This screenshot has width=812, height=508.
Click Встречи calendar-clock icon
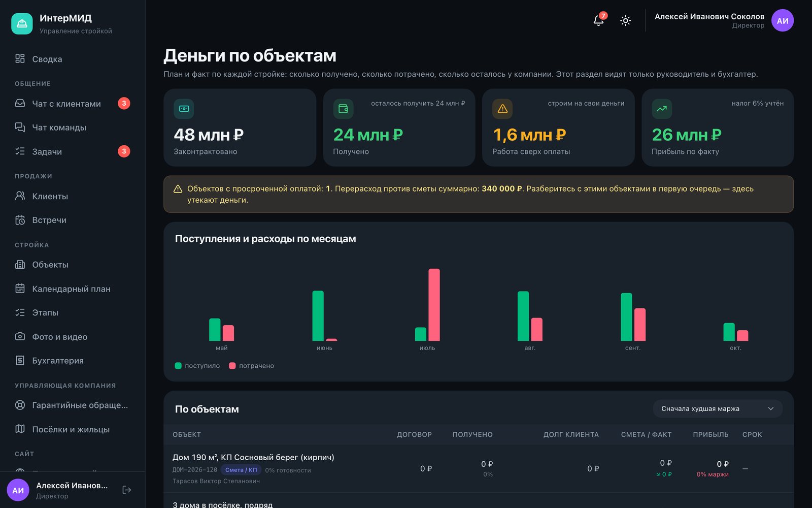click(20, 220)
